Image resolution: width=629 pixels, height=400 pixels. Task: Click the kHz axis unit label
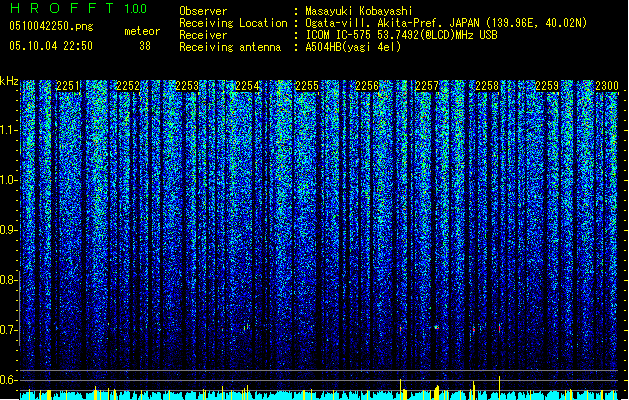(9, 81)
